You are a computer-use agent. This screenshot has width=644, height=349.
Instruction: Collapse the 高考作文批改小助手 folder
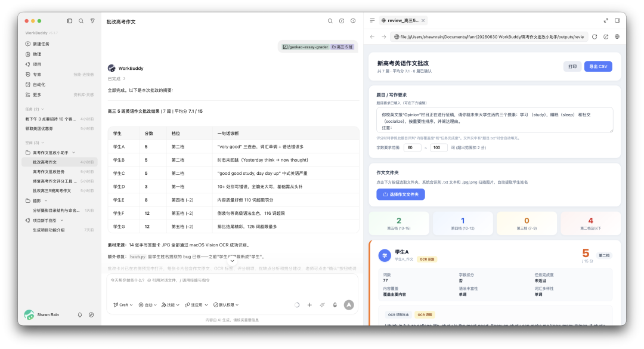[x=73, y=153]
